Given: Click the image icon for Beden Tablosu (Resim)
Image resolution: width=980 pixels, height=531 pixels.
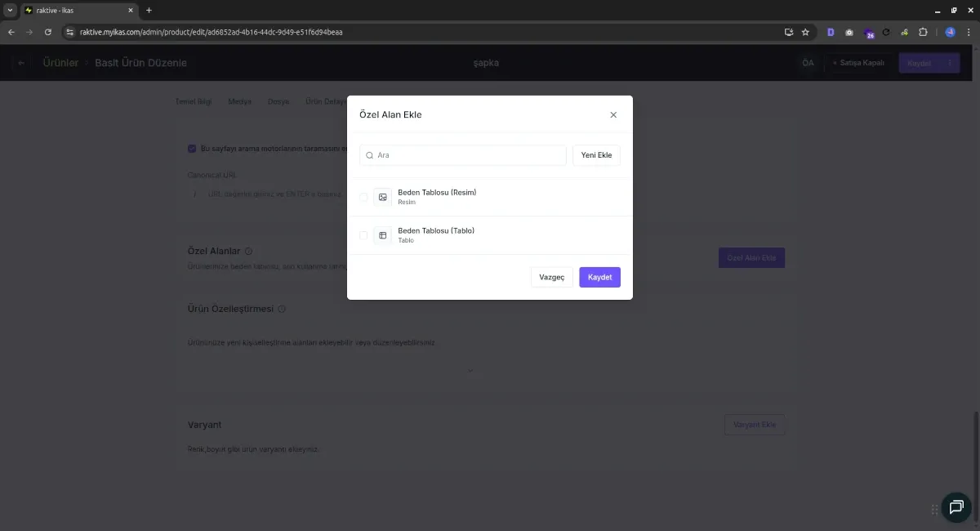Looking at the screenshot, I should point(383,197).
